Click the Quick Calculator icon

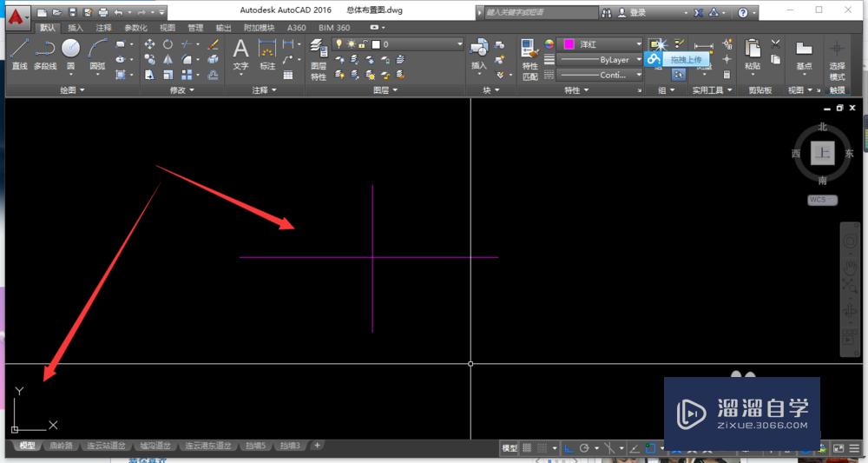727,74
